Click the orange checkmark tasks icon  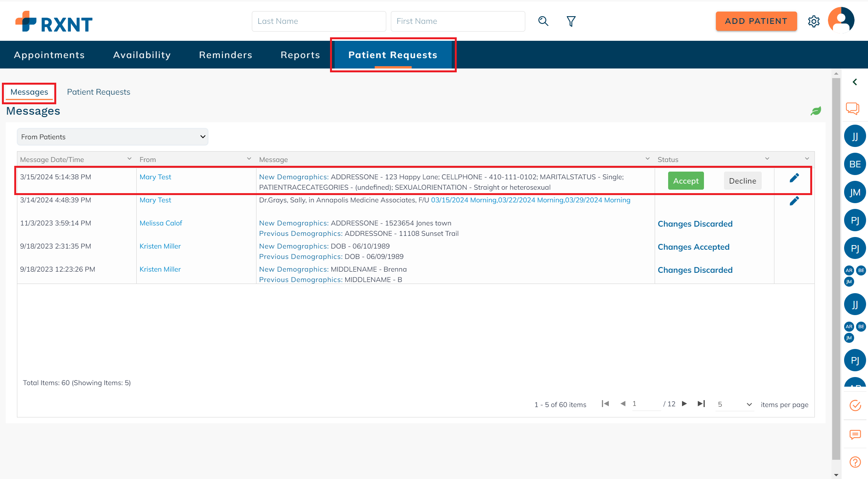pyautogui.click(x=855, y=405)
